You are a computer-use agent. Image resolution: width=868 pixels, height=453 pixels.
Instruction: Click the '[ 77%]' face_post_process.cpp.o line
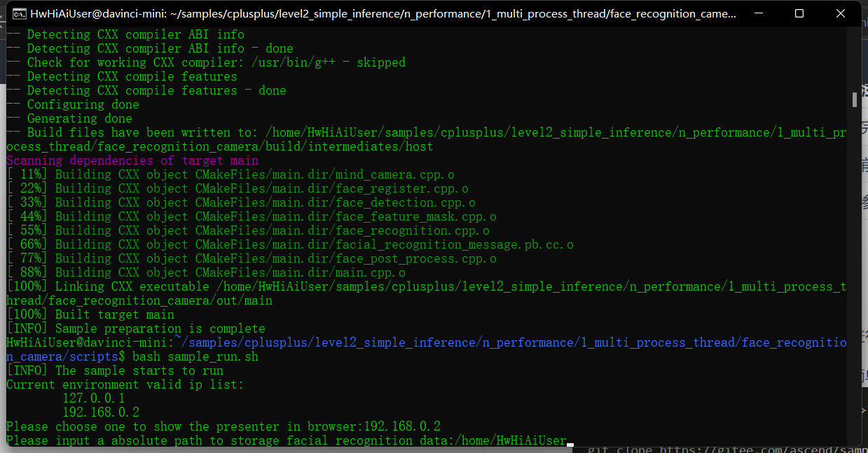pos(252,258)
